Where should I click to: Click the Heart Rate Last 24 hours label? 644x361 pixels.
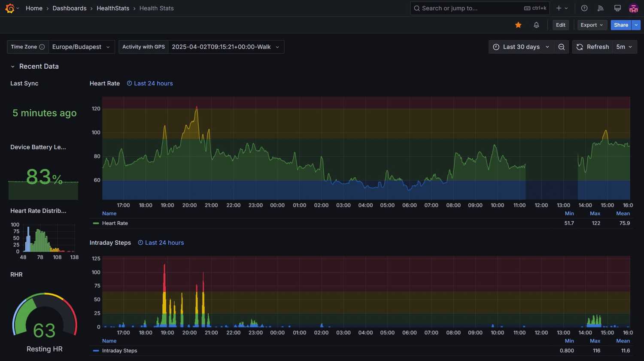pyautogui.click(x=153, y=83)
